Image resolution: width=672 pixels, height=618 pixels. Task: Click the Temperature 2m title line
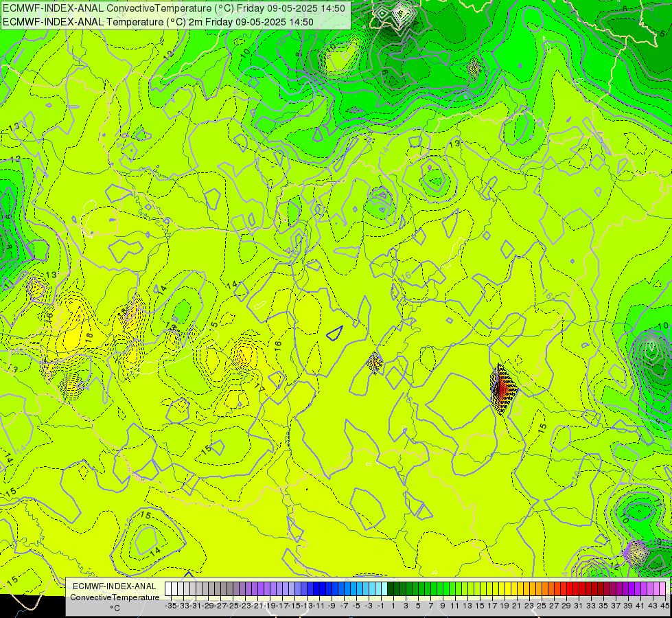[x=158, y=22]
